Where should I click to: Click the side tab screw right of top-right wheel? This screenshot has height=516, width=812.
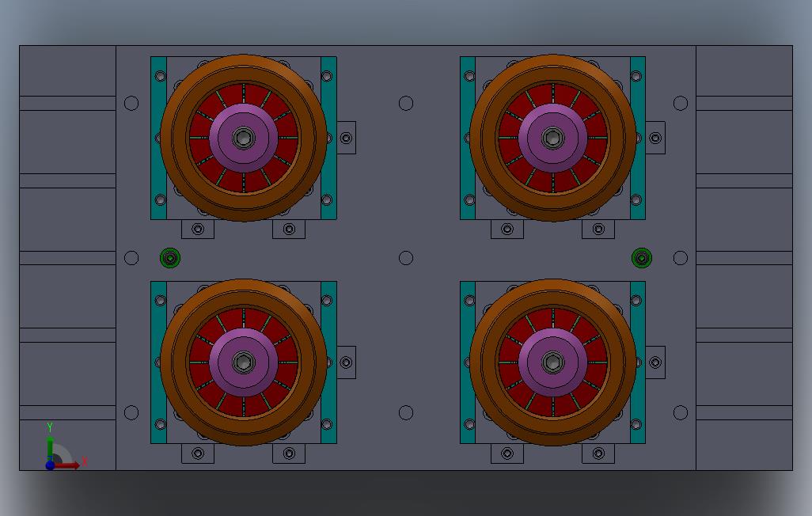655,138
